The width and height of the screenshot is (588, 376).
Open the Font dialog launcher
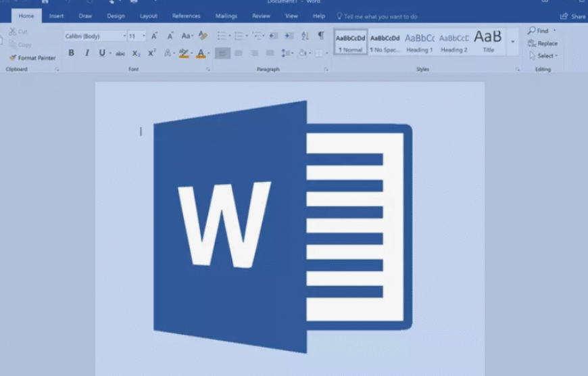click(208, 70)
